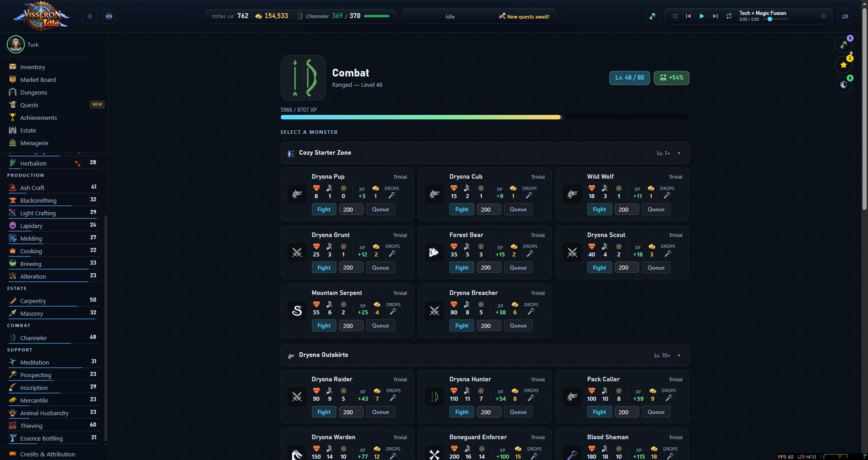Click the Dryona Breacher quantity field
The image size is (868, 460).
489,326
